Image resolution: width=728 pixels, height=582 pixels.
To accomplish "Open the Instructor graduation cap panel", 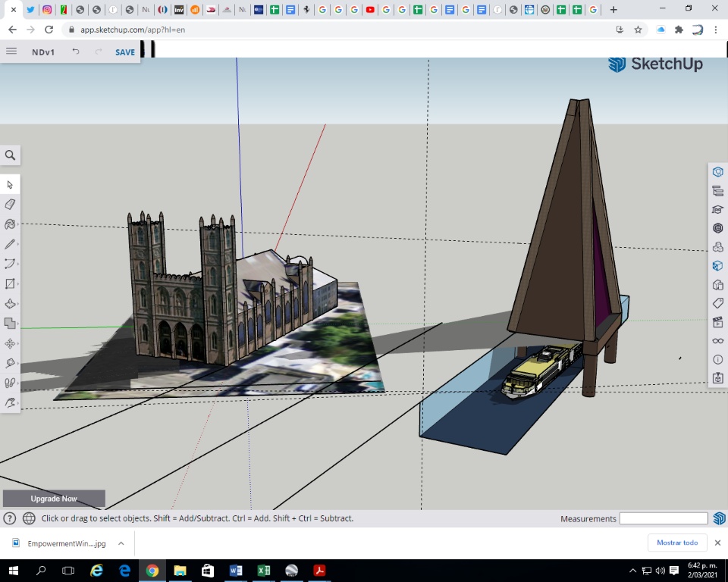I will [x=717, y=209].
